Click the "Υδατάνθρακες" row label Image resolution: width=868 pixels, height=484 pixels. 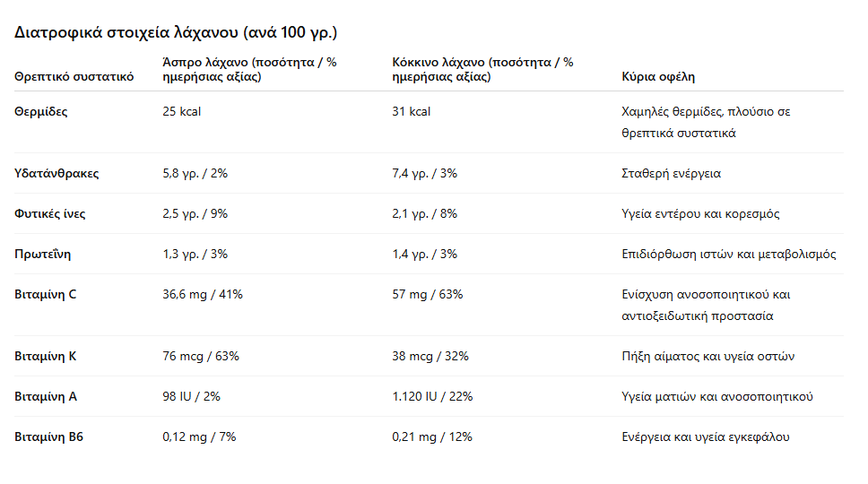(56, 174)
